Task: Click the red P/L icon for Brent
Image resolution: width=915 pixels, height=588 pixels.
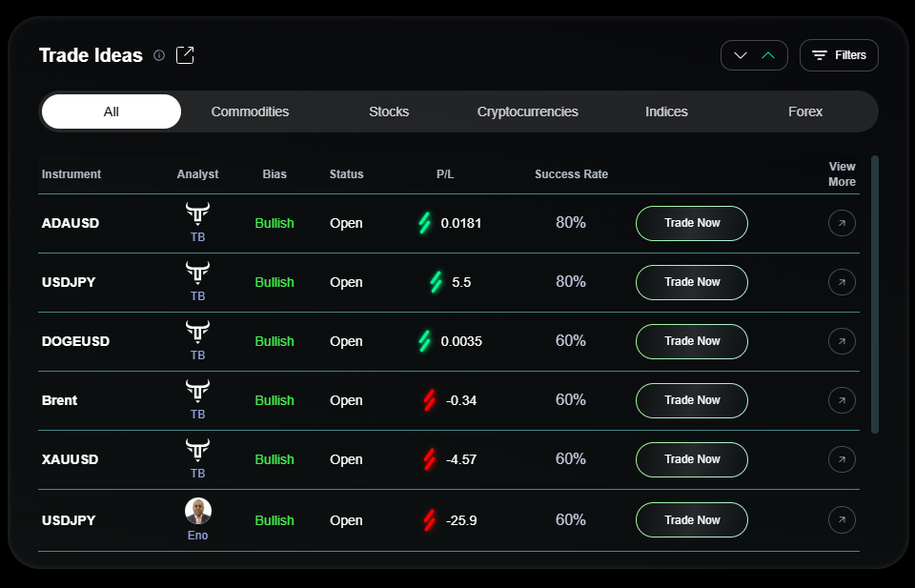Action: pos(429,400)
